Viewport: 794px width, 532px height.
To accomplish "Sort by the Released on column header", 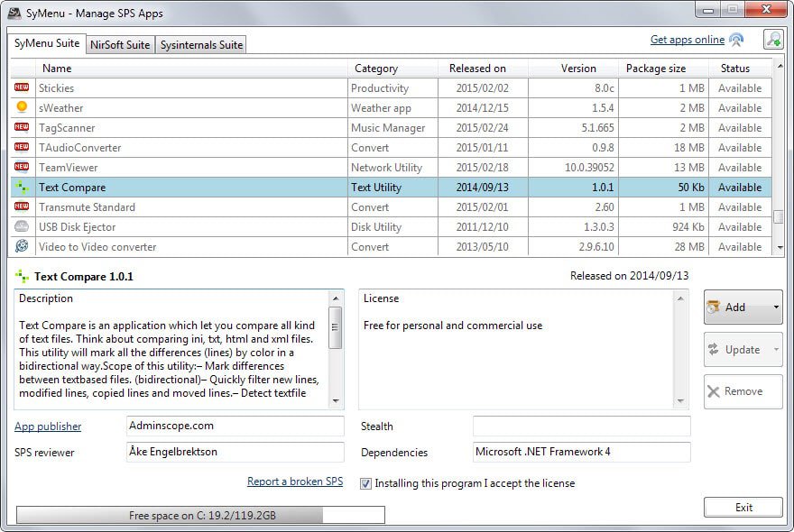I will coord(483,69).
